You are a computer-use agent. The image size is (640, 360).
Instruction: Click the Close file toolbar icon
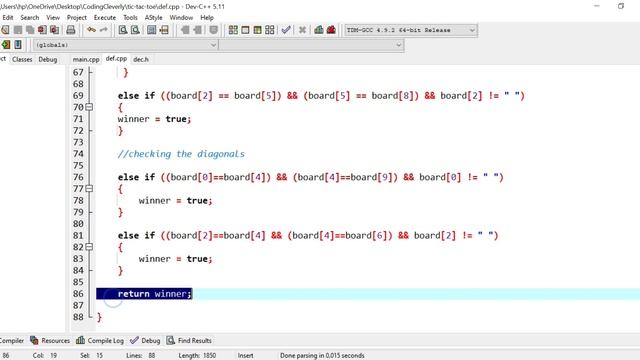click(42, 30)
